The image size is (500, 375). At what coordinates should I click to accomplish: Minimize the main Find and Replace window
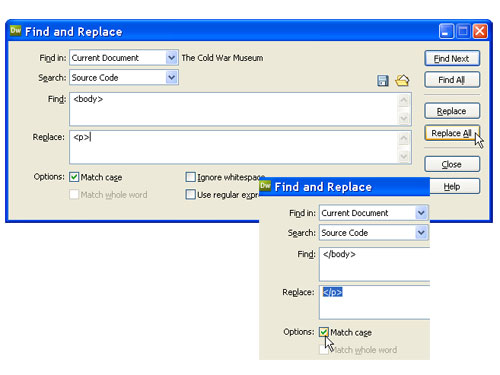tap(446, 32)
